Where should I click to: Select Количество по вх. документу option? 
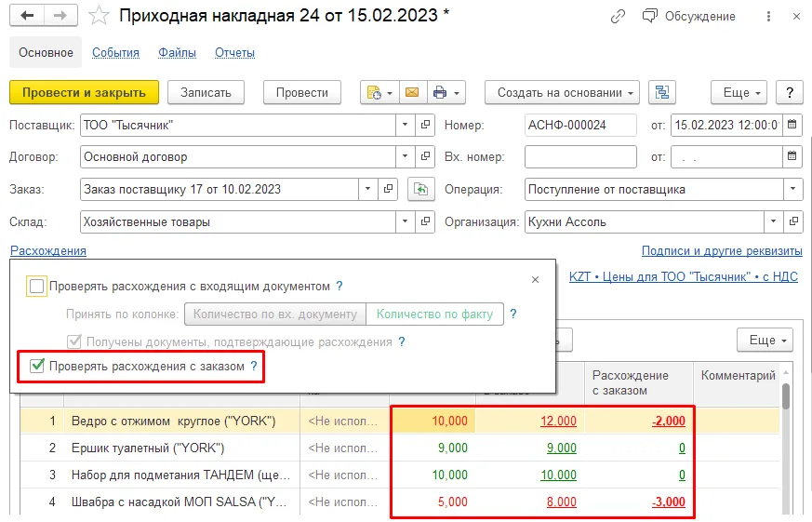(x=275, y=315)
